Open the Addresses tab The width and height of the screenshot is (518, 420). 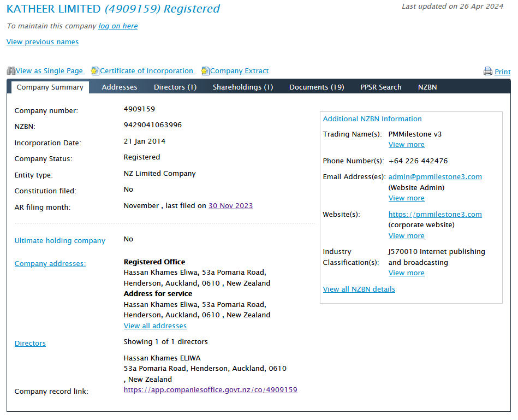119,87
